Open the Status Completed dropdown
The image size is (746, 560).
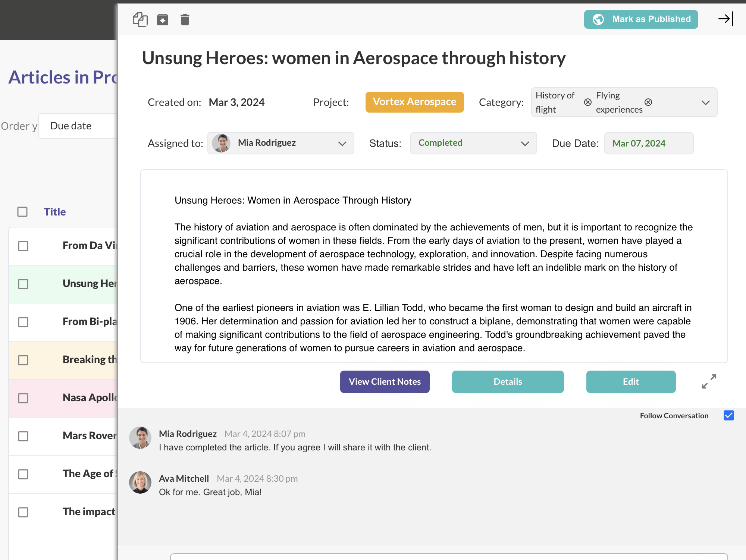(x=473, y=143)
